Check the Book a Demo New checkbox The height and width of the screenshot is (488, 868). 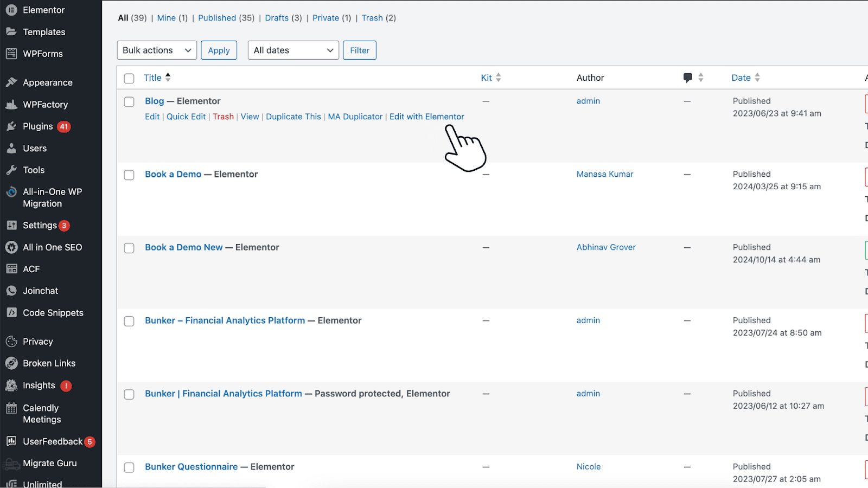[x=129, y=248]
